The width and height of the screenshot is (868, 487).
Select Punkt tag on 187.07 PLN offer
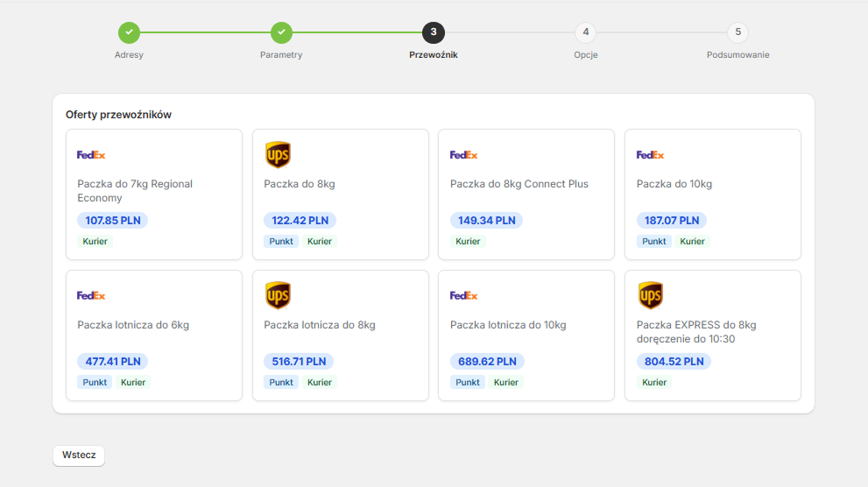pos(653,241)
